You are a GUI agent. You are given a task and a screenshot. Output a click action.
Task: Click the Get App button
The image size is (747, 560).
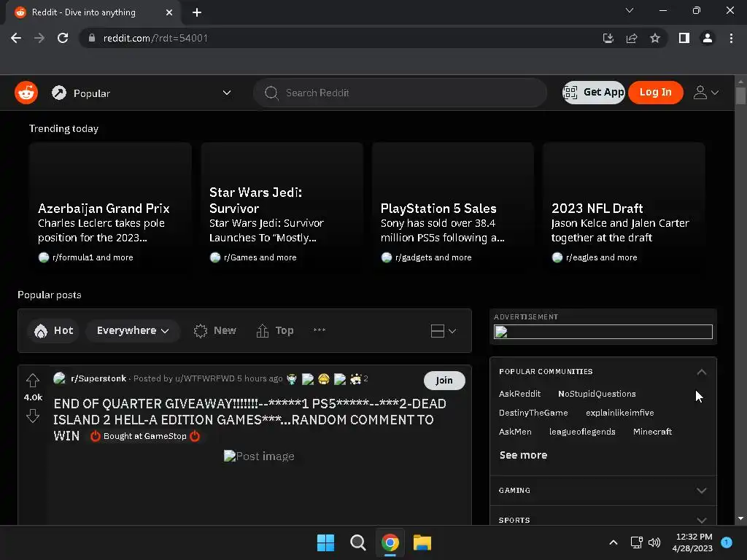pos(594,93)
